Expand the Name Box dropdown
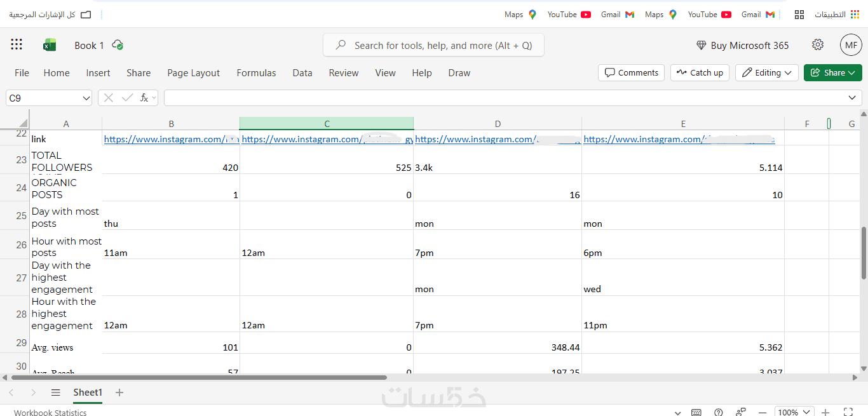868x416 pixels. coord(86,98)
